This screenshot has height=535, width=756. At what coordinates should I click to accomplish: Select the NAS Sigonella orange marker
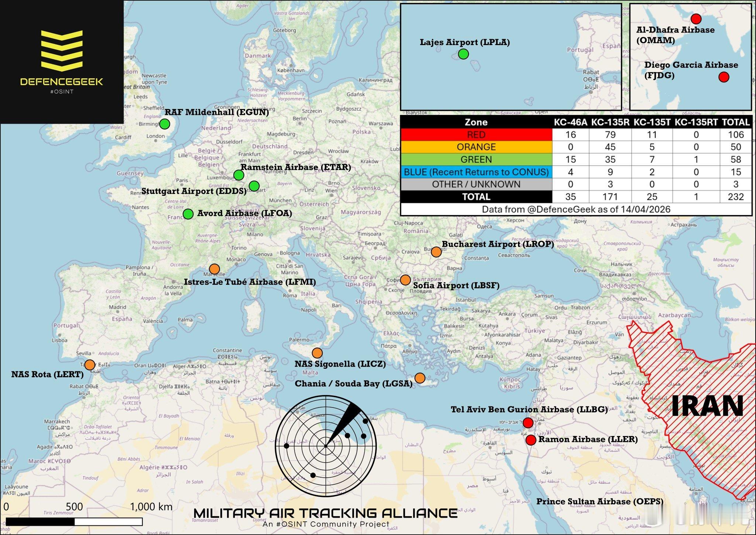tap(317, 352)
